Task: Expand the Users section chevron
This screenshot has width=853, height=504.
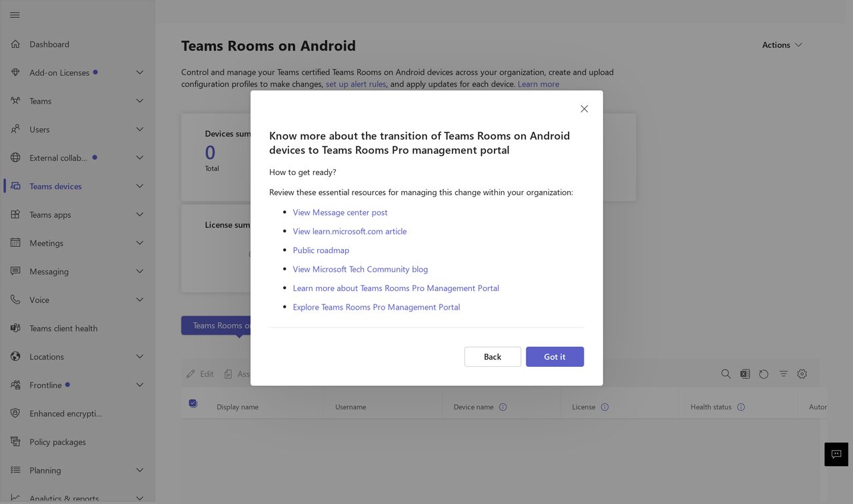Action: coord(140,129)
